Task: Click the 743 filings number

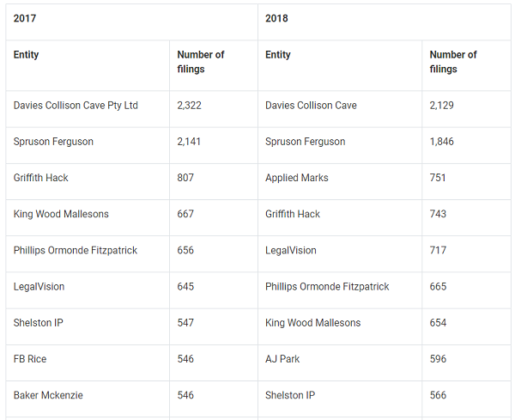Action: click(439, 214)
